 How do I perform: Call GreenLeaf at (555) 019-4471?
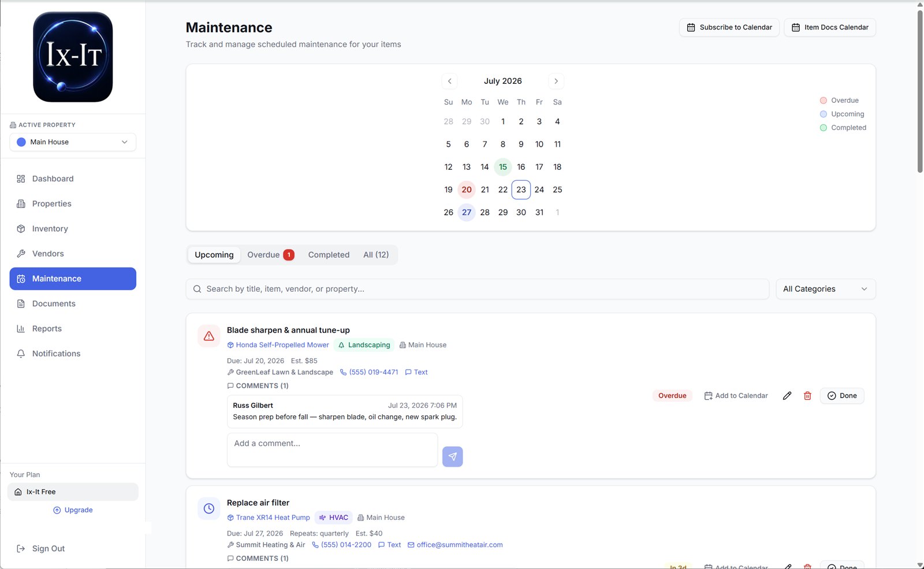[x=369, y=372]
